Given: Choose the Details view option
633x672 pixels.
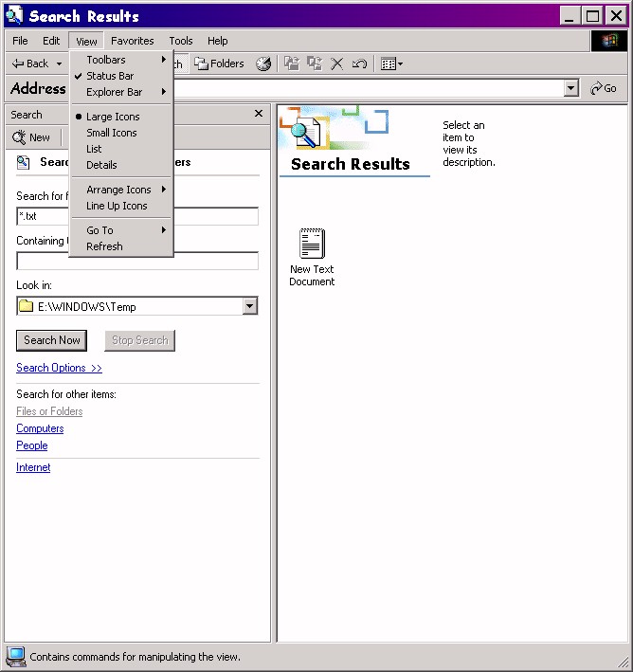Looking at the screenshot, I should (x=121, y=165).
